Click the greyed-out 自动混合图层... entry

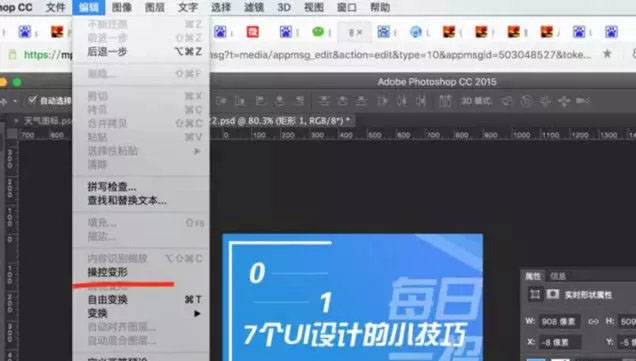(141, 341)
